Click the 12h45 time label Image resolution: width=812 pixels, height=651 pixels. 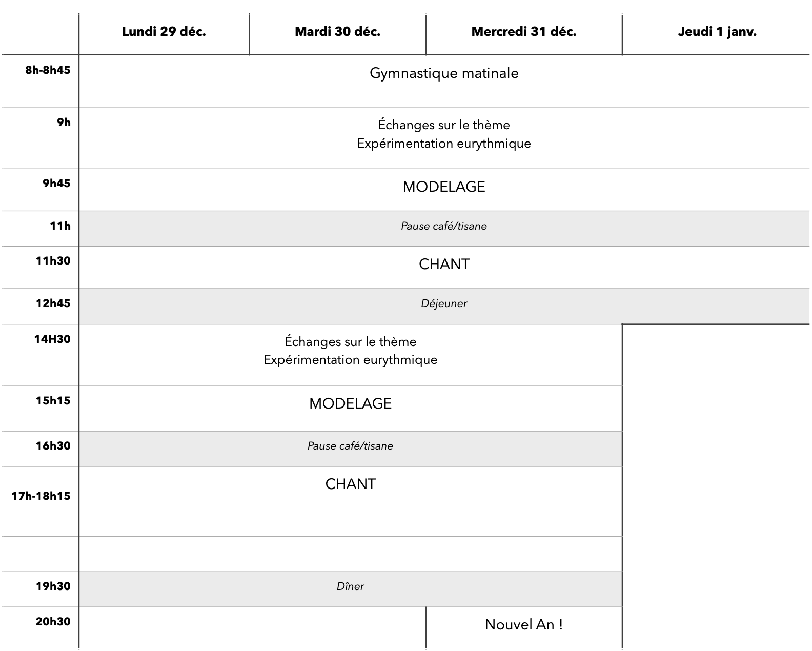point(53,303)
